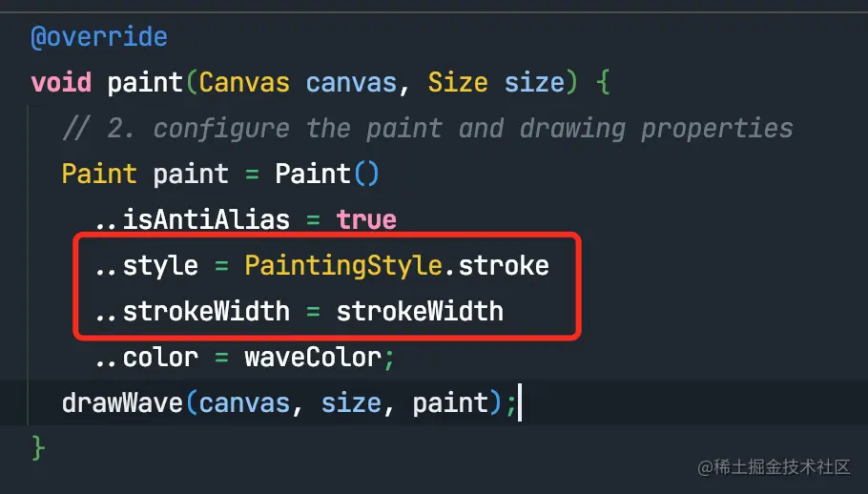Viewport: 868px width, 494px height.
Task: Click the Canvas type in parameters
Action: tap(244, 82)
